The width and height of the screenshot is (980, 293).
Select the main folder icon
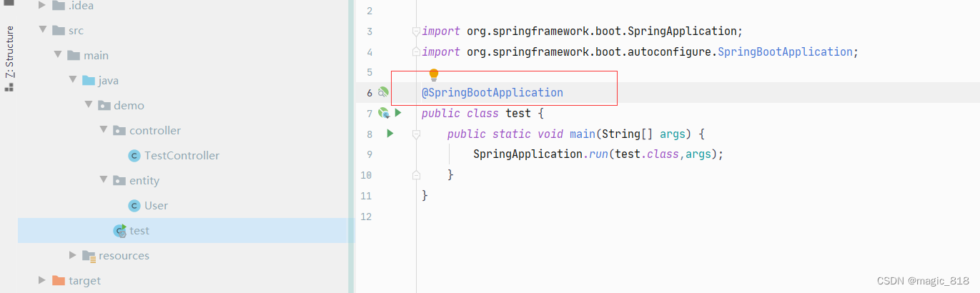(74, 56)
